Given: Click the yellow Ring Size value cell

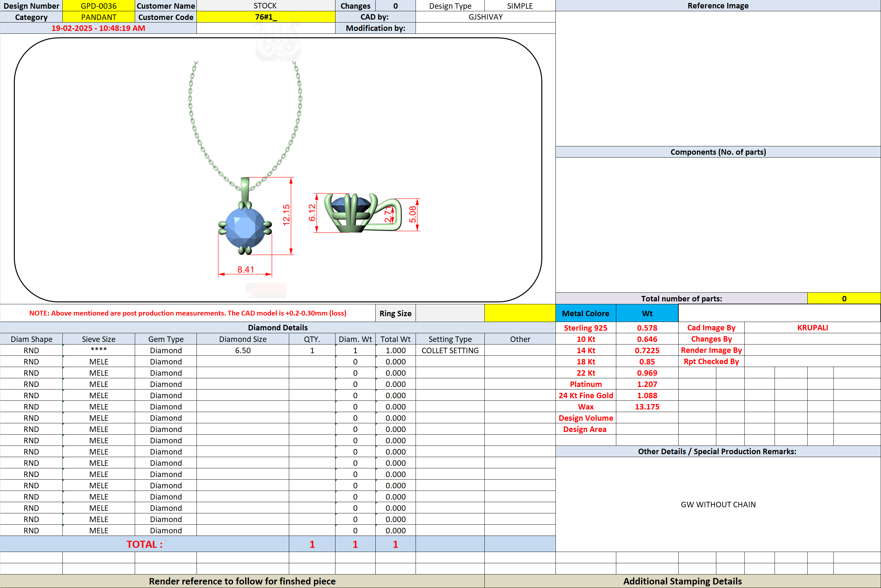Looking at the screenshot, I should 519,313.
